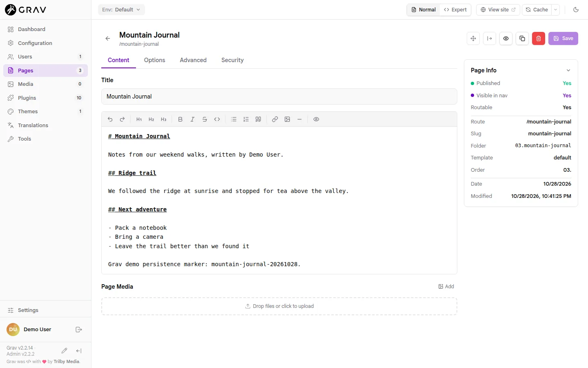Toggle italic formatting
The height and width of the screenshot is (368, 588).
pyautogui.click(x=192, y=119)
